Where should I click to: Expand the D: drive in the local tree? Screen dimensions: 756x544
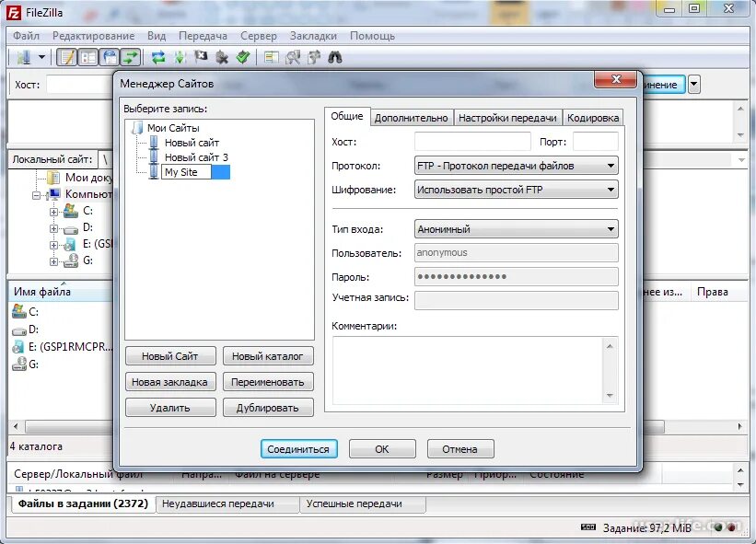click(x=54, y=229)
